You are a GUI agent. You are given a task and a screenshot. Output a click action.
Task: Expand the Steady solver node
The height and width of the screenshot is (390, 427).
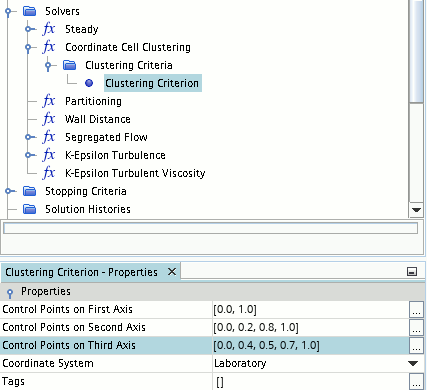point(28,29)
